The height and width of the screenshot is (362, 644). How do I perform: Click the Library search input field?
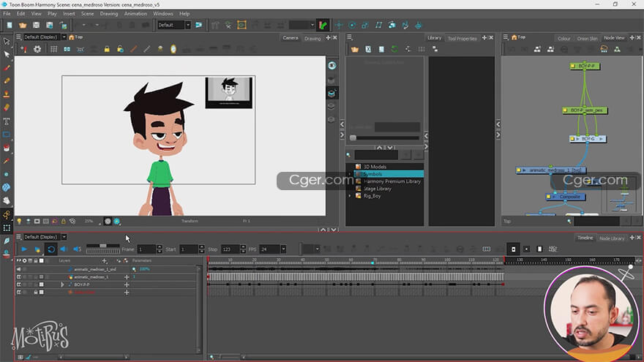[376, 155]
